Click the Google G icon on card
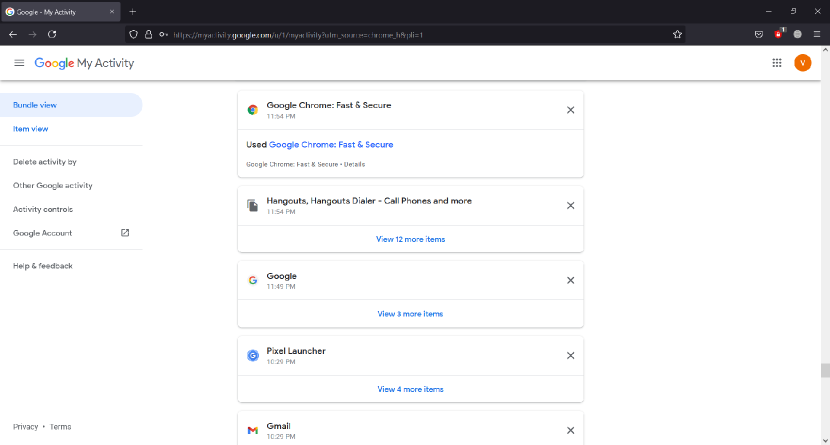The image size is (830, 445). point(253,280)
